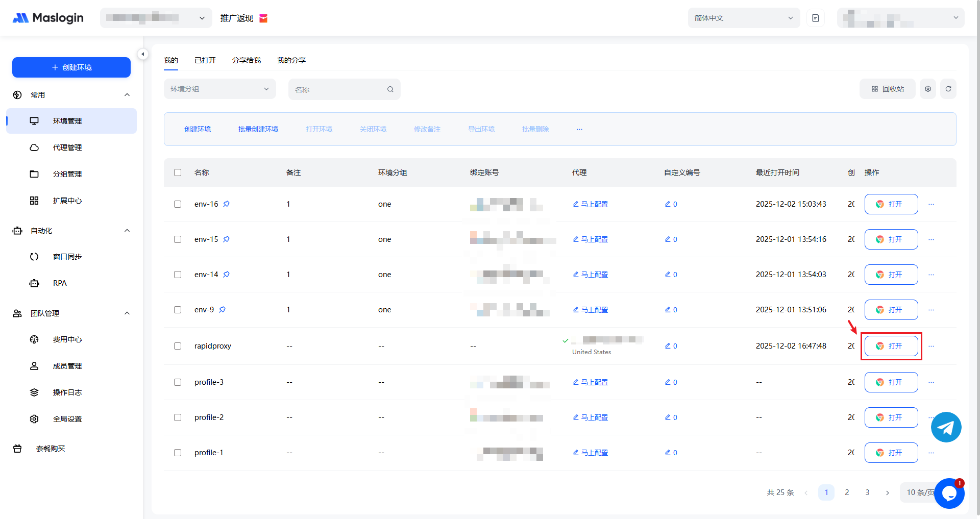Open the three-dot menu for rapidproxy row
This screenshot has height=519, width=980.
931,346
